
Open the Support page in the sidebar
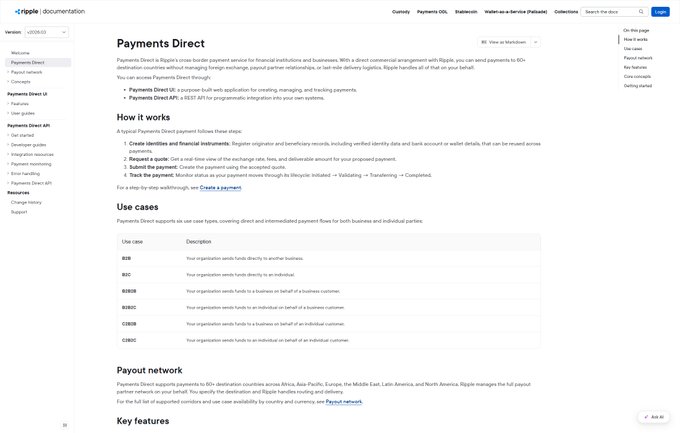coord(19,212)
